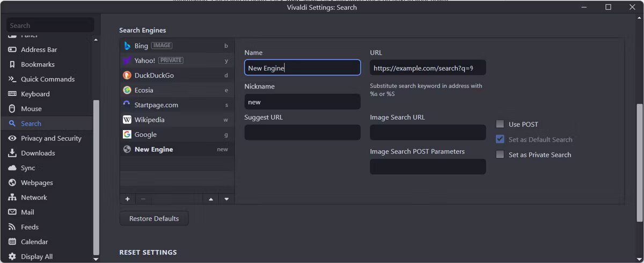Viewport: 644px width, 263px height.
Task: Select Wikipedia engine row text
Action: tap(150, 120)
